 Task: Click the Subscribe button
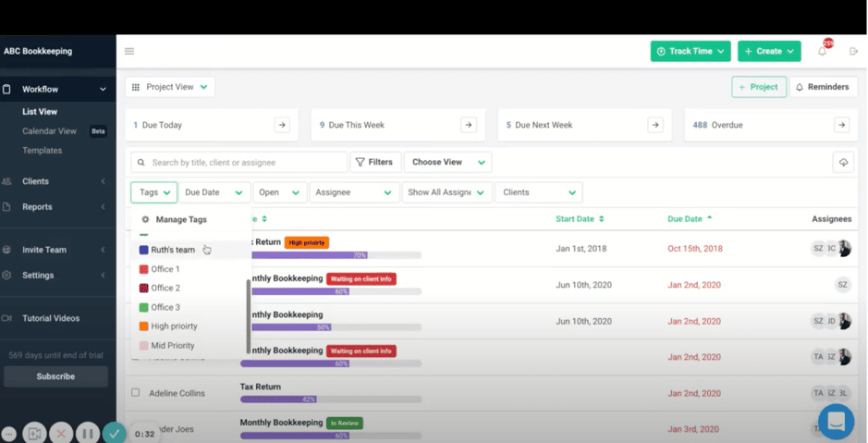(x=55, y=376)
